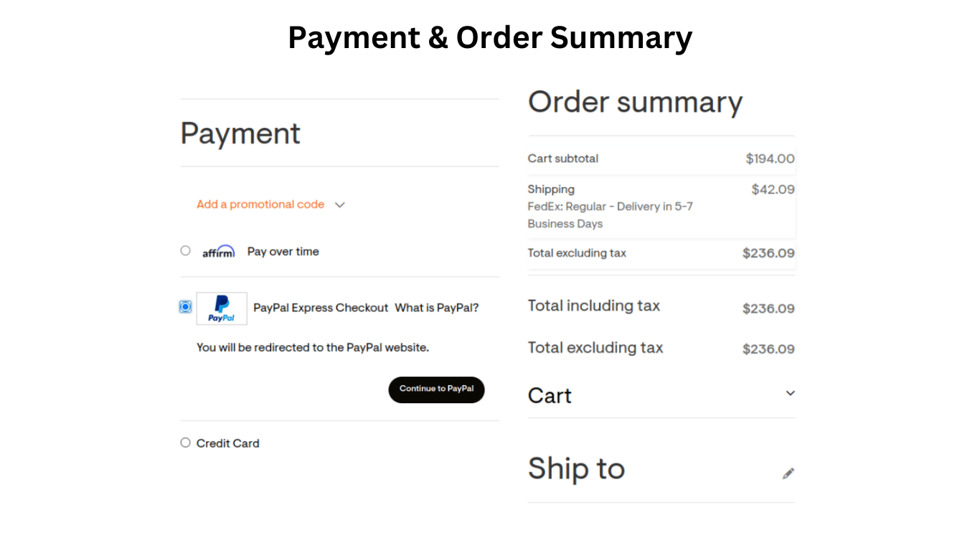Open the What is PayPal? link
This screenshot has height=551, width=980.
(436, 308)
